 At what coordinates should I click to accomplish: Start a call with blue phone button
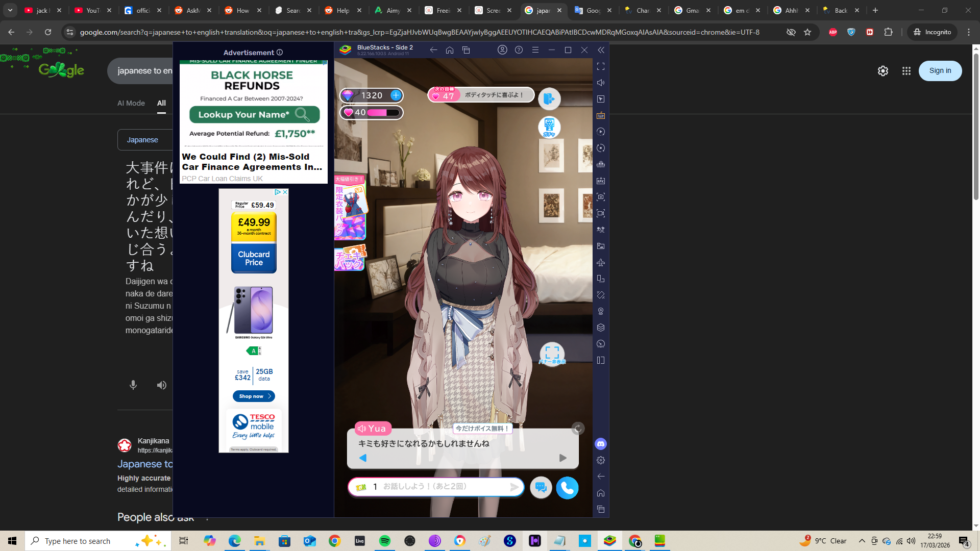[x=567, y=488]
